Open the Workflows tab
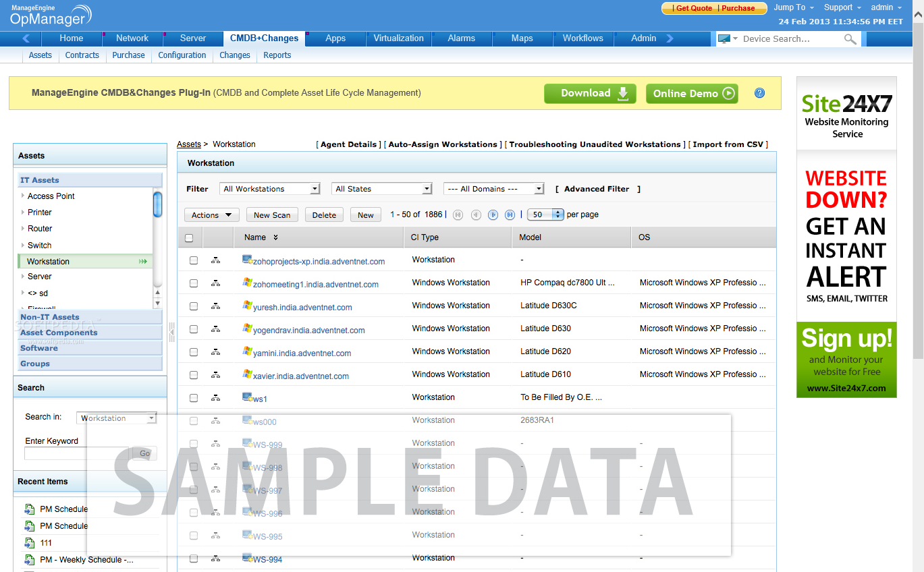Screen dimensions: 924x572 [583, 38]
